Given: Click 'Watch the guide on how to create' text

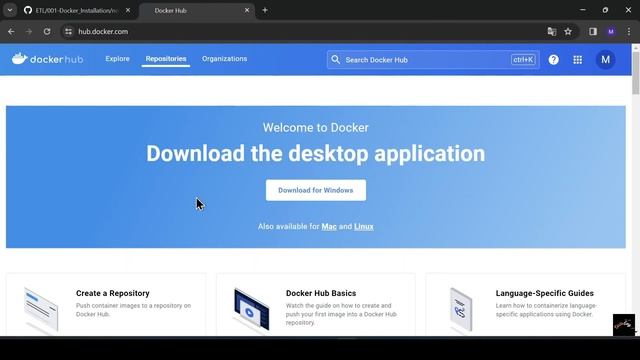Looking at the screenshot, I should pyautogui.click(x=341, y=314).
